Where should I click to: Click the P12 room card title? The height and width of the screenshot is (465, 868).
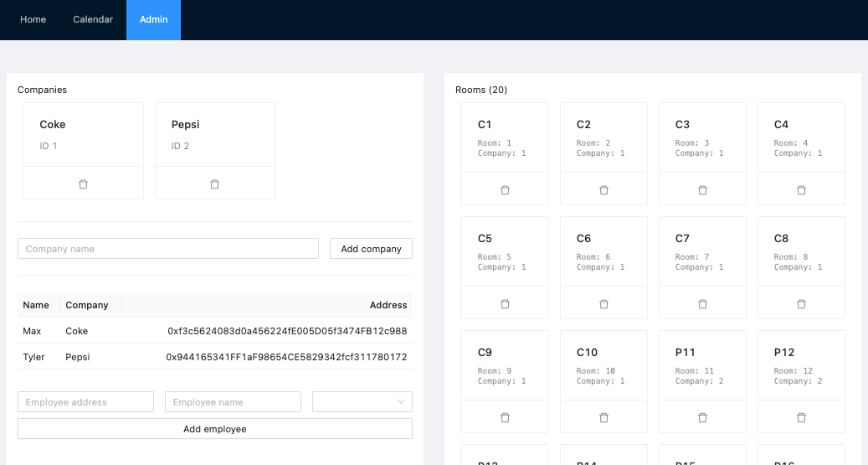[x=783, y=353]
